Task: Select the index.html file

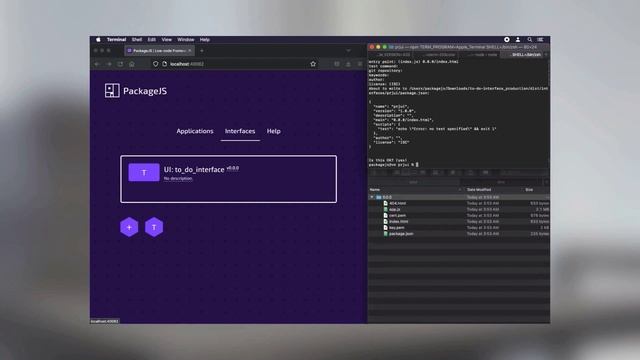Action: 398,221
